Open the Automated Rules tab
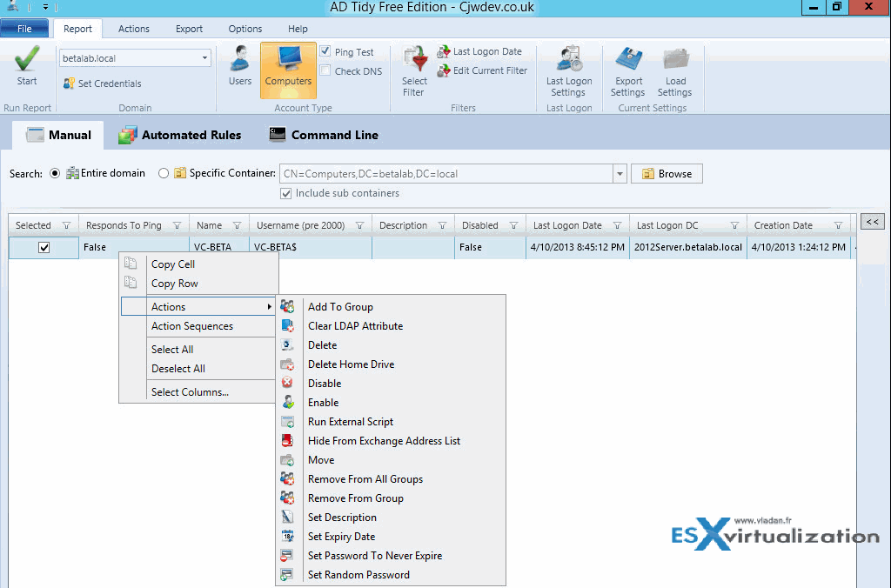This screenshot has height=588, width=891. pos(179,135)
